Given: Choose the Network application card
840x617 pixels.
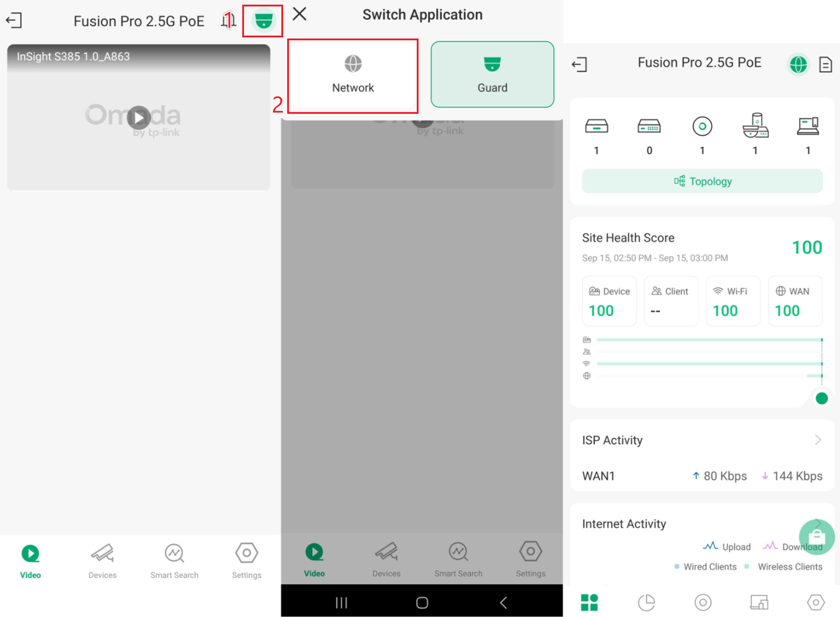Looking at the screenshot, I should coord(353,75).
